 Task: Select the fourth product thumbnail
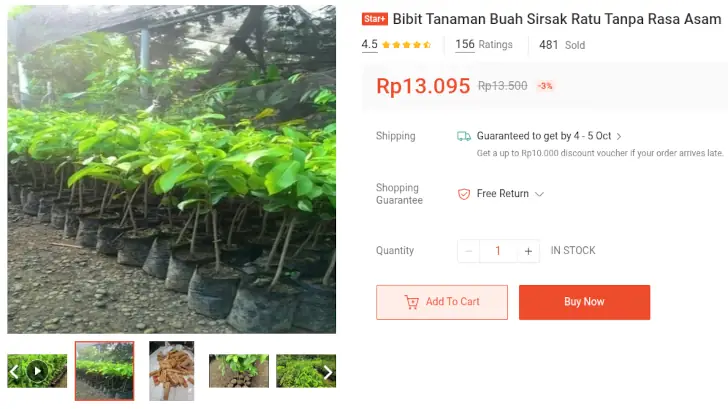(x=238, y=371)
